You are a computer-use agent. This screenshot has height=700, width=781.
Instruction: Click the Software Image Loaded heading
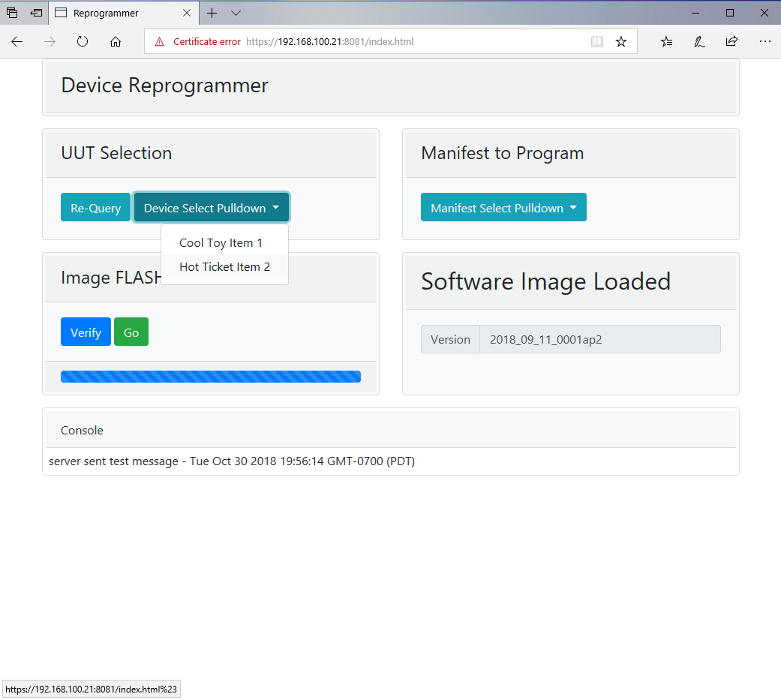click(x=546, y=281)
